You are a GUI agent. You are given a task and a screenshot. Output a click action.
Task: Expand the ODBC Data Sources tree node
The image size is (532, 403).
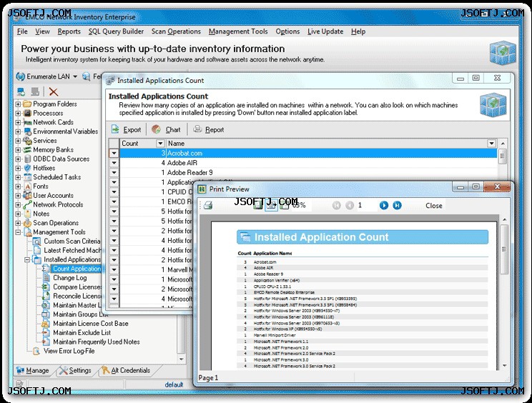(19, 159)
